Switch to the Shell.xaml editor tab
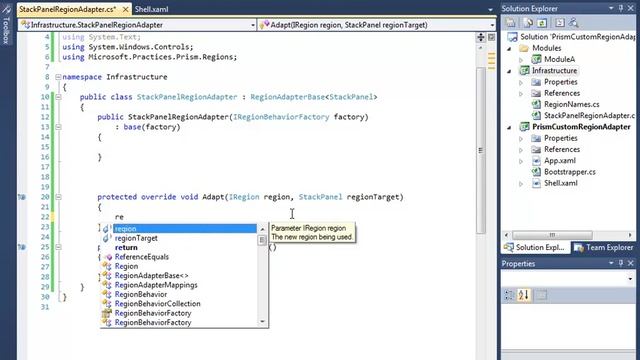 tap(151, 9)
